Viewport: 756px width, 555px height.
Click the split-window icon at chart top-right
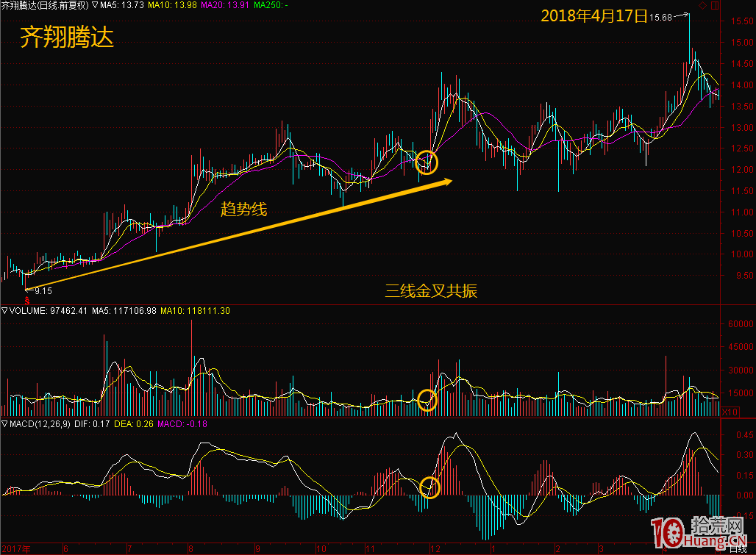715,6
